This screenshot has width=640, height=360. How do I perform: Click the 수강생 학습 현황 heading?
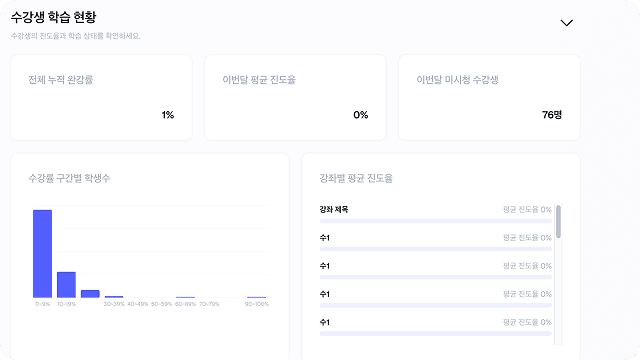53,17
